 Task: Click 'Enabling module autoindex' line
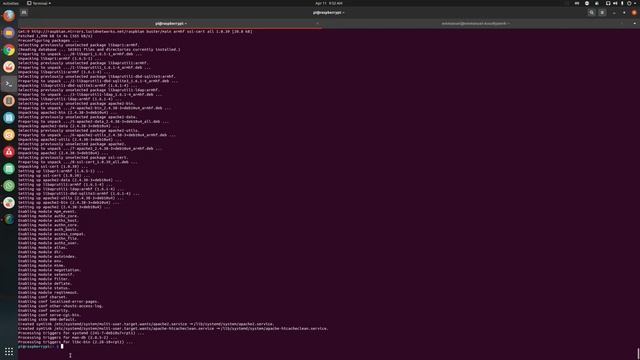tap(47, 256)
